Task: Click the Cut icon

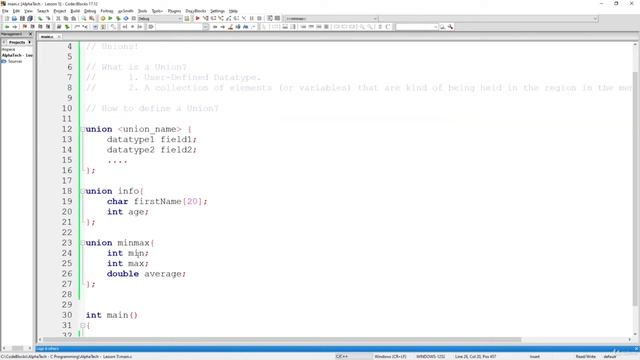Action: click(58, 18)
